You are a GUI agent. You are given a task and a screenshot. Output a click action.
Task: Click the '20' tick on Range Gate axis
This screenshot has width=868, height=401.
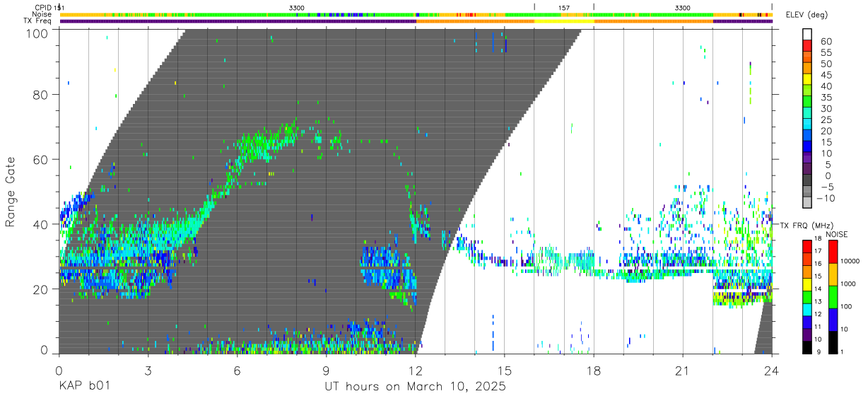point(40,289)
